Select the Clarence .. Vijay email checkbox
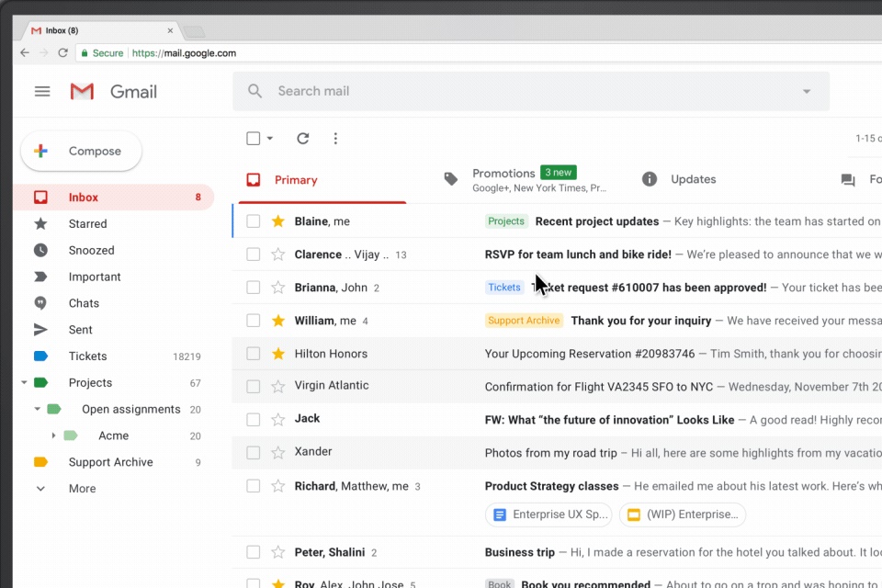The height and width of the screenshot is (588, 882). [x=254, y=254]
